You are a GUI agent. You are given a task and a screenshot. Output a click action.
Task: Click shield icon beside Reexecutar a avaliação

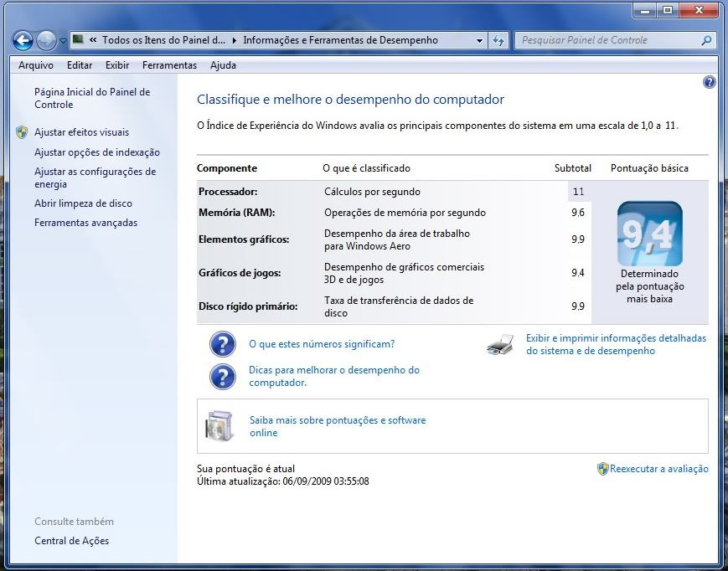point(602,469)
